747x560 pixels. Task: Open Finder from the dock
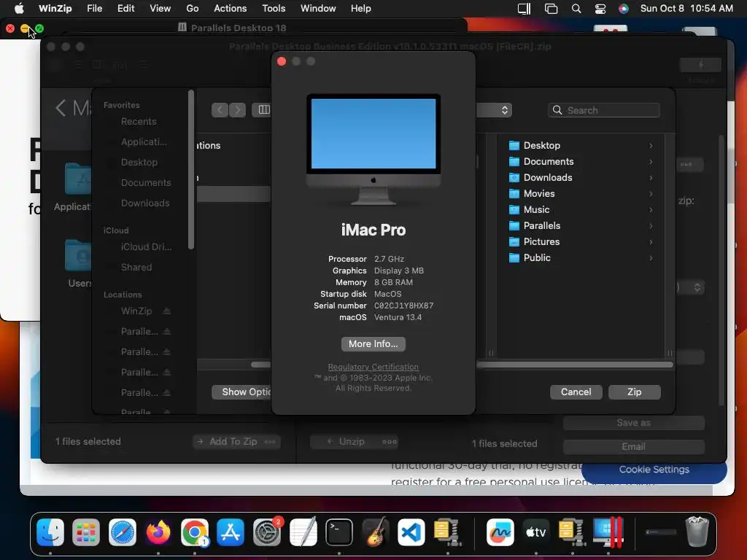tap(50, 532)
